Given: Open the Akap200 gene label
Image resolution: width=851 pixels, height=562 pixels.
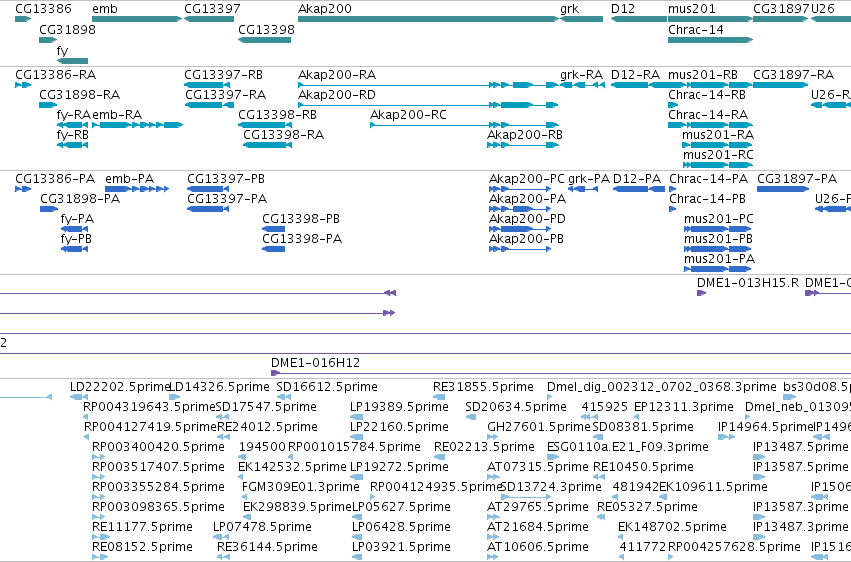Looking at the screenshot, I should [x=325, y=9].
